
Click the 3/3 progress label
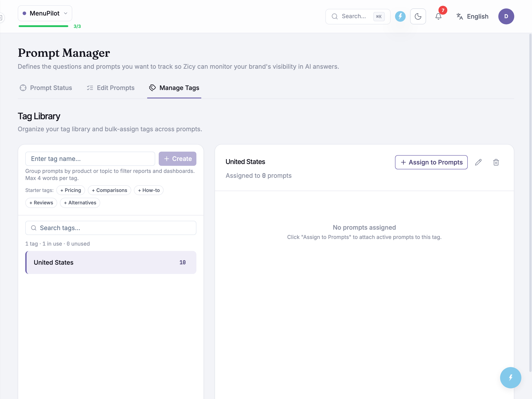pos(77,26)
